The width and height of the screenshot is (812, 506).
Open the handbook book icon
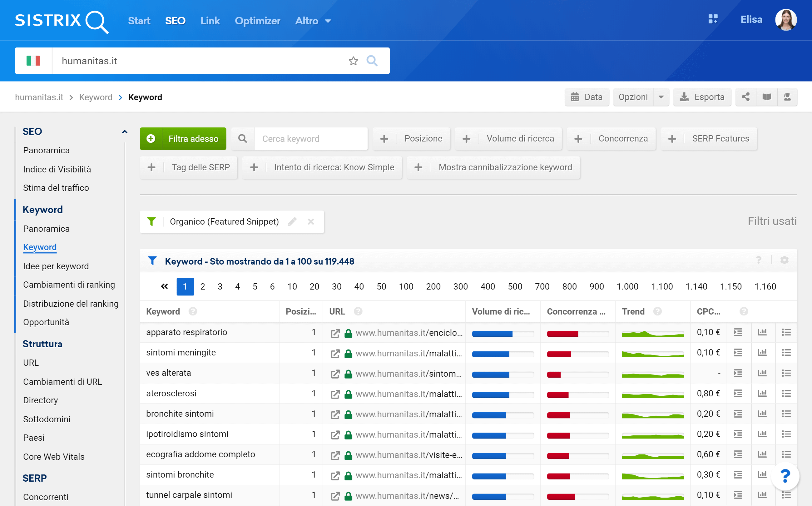[x=766, y=97]
